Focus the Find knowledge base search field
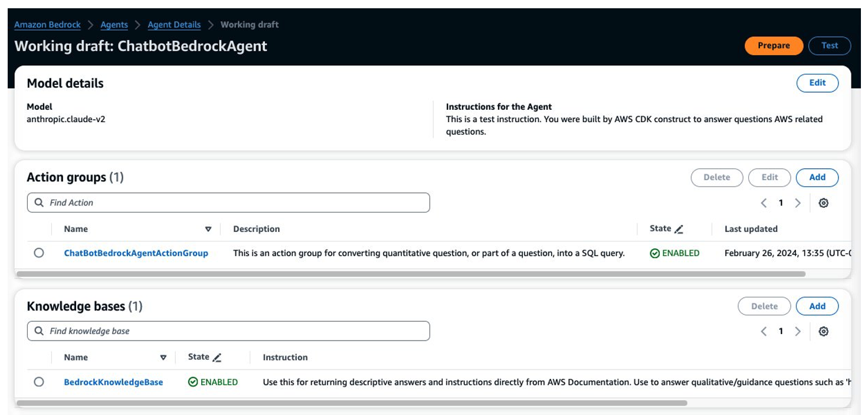 tap(228, 331)
